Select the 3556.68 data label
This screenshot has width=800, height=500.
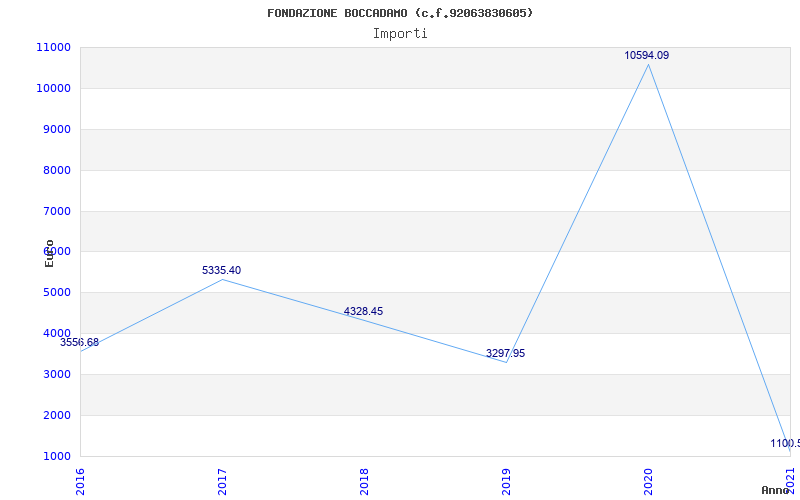click(x=80, y=342)
